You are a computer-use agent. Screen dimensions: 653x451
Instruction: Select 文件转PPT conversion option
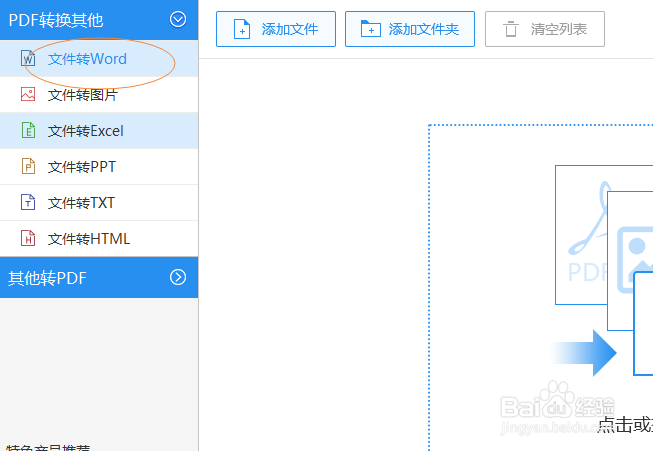point(99,167)
